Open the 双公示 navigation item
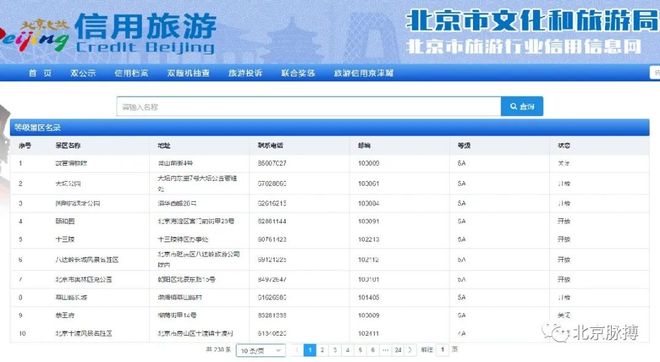Viewport: 660px width, 362px height. pos(83,73)
